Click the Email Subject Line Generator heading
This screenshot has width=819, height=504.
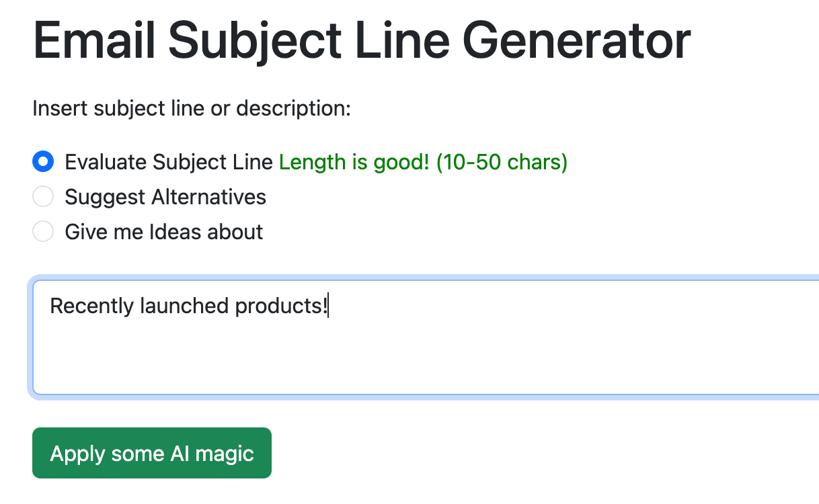pos(361,40)
